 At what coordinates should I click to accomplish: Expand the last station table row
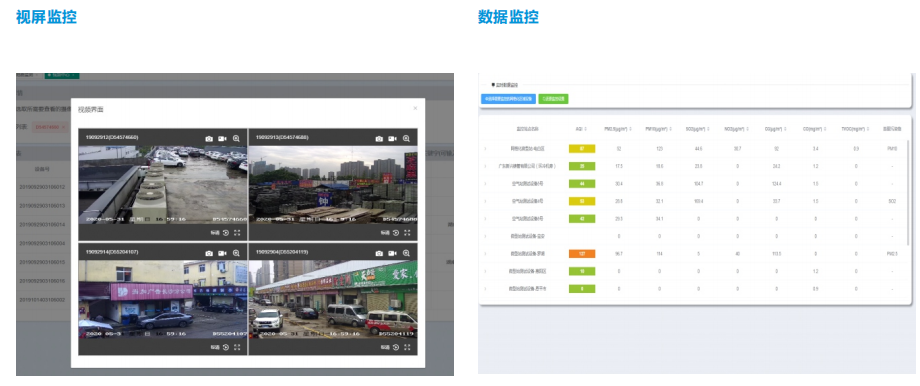click(485, 289)
